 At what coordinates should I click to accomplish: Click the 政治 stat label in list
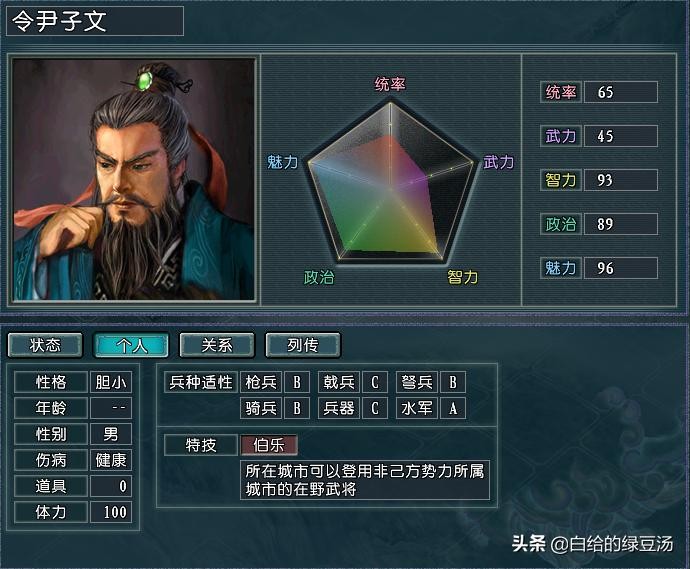[561, 224]
